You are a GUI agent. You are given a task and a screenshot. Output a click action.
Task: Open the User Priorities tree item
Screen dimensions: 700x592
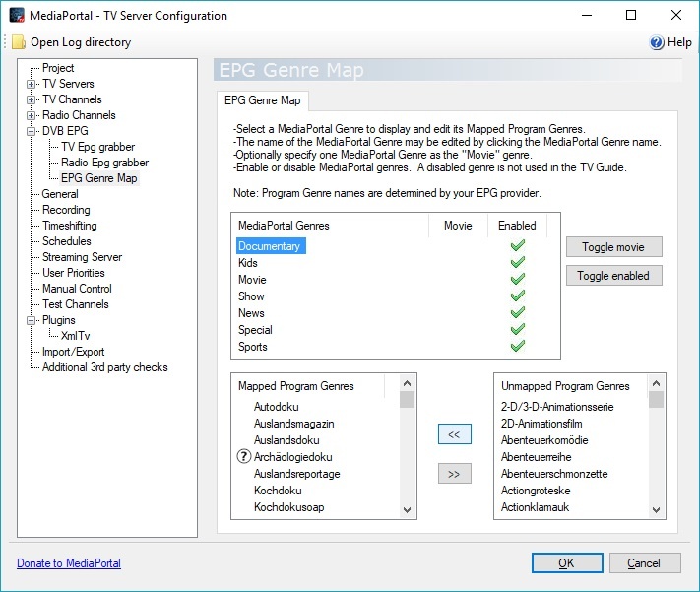pos(74,273)
